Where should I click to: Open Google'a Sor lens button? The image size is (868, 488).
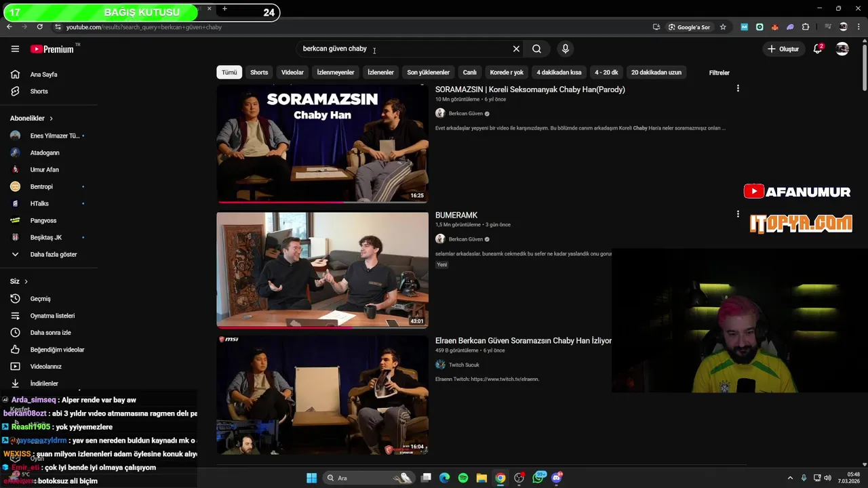[689, 27]
